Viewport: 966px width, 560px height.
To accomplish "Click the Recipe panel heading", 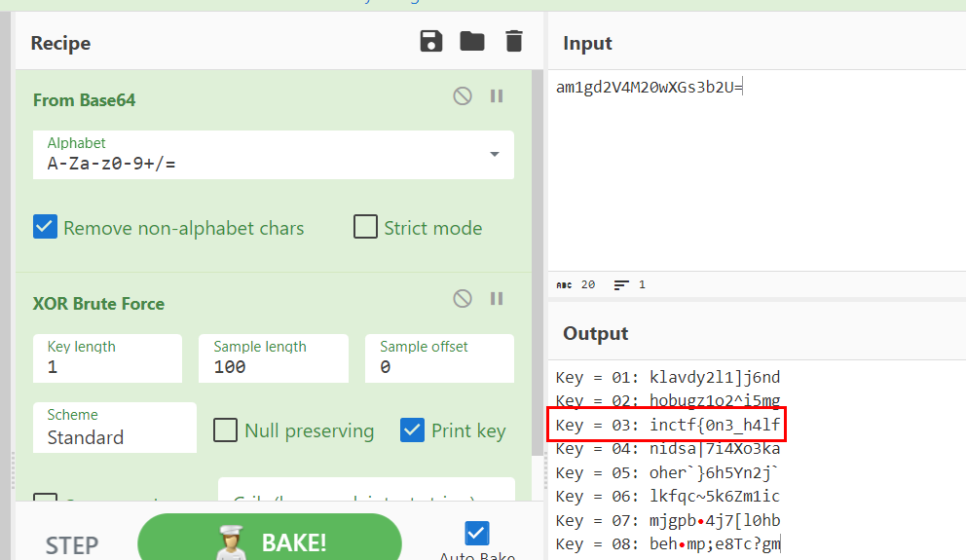I will (60, 43).
